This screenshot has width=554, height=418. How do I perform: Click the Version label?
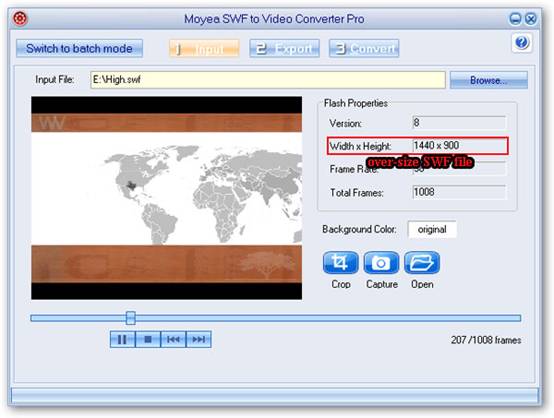(346, 123)
